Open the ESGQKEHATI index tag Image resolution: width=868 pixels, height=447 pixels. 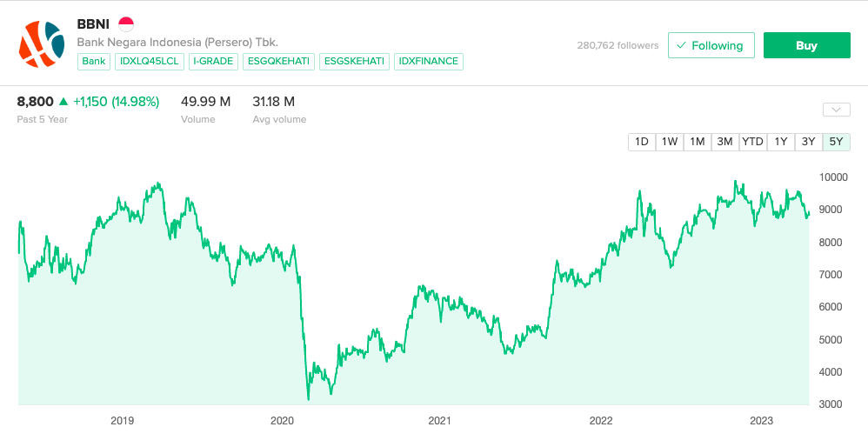pyautogui.click(x=279, y=62)
